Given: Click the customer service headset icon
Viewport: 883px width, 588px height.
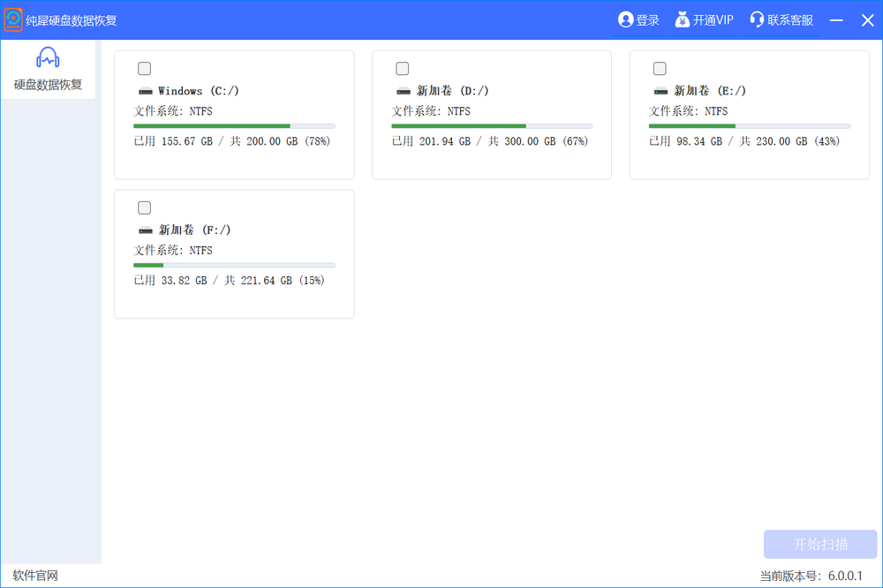Looking at the screenshot, I should click(757, 19).
